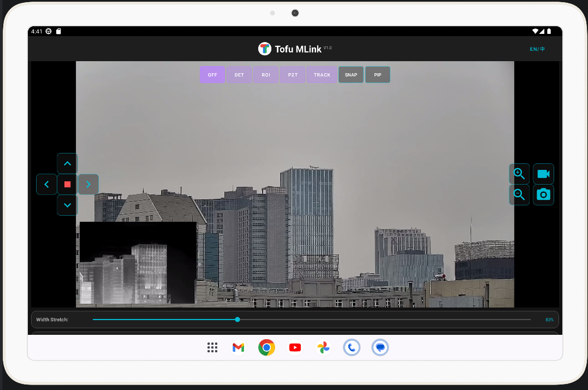
Task: Toggle the PIP picture-in-picture button
Action: point(378,75)
